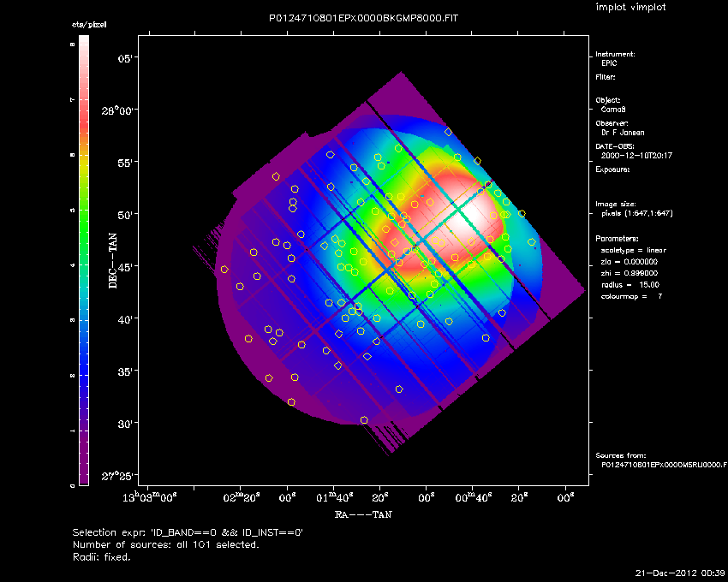This screenshot has width=728, height=582.
Task: Select the observer name 'Dr F Jansen'
Action: click(623, 133)
